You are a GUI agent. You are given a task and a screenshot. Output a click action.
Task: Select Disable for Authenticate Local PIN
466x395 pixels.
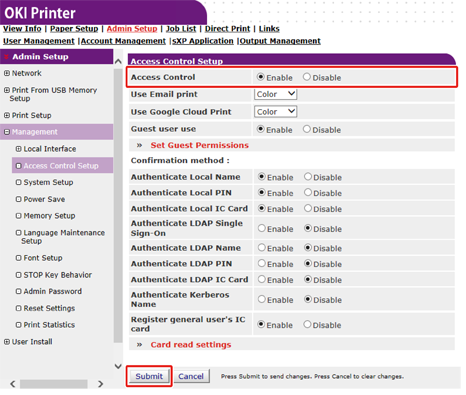coord(308,192)
